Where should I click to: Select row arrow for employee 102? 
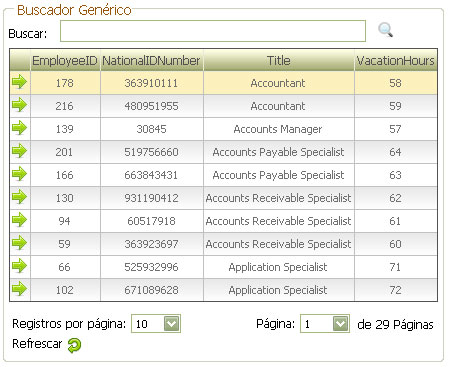[19, 289]
